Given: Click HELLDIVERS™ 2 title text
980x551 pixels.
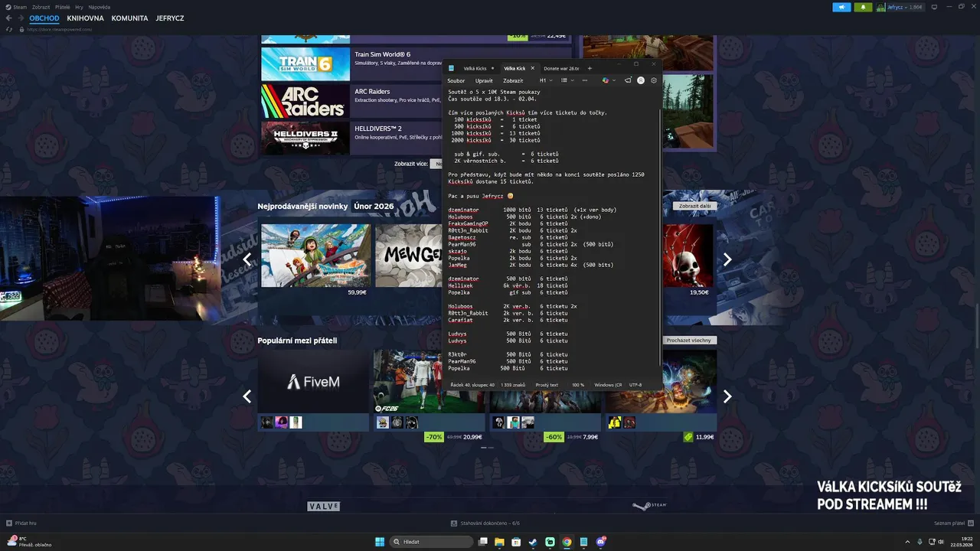Looking at the screenshot, I should click(x=378, y=128).
